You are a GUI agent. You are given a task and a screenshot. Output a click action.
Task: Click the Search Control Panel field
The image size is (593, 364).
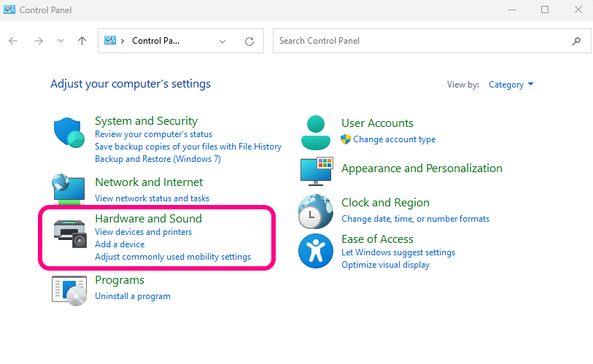pyautogui.click(x=432, y=41)
